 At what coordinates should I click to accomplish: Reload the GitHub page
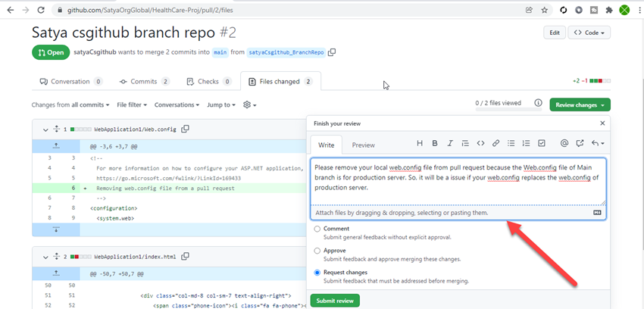point(41,11)
